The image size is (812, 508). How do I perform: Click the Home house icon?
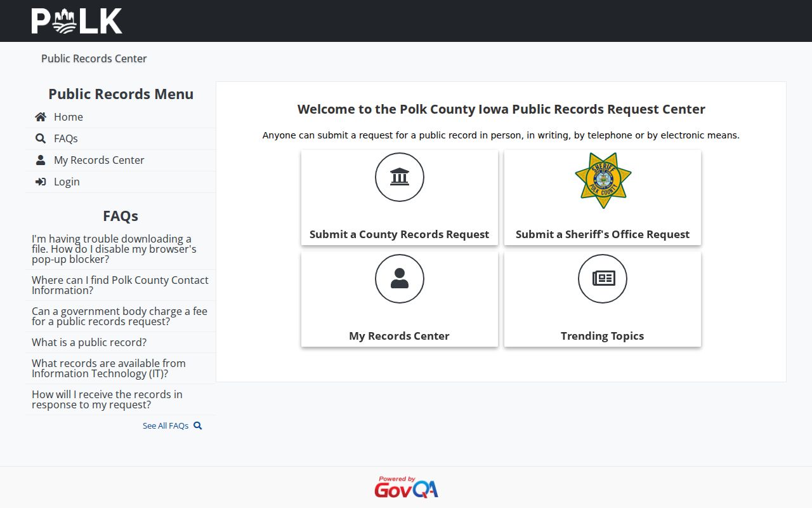(41, 117)
